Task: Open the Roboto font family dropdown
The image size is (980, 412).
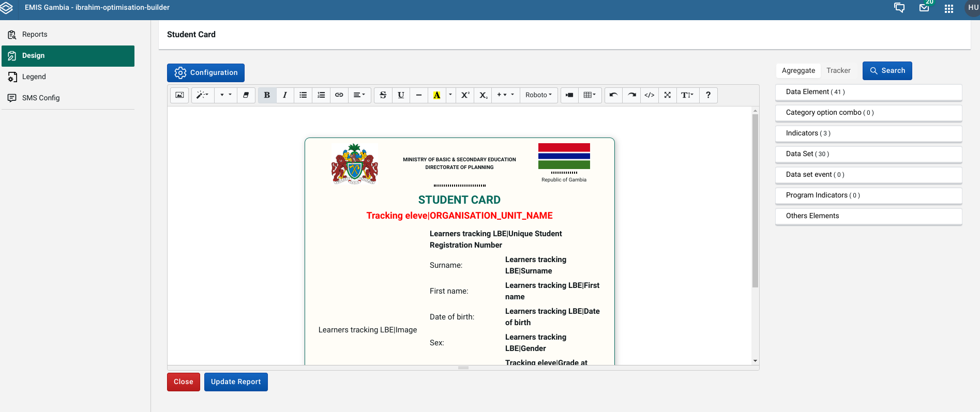Action: point(538,95)
